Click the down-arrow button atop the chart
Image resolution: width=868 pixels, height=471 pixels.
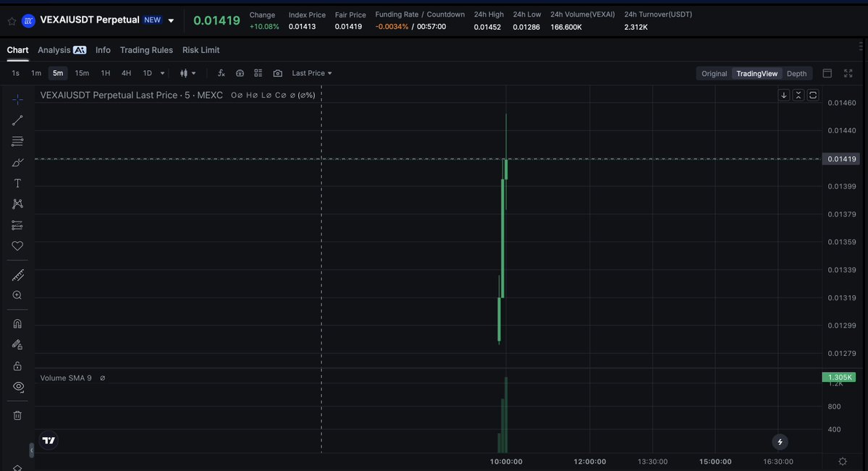pyautogui.click(x=784, y=96)
